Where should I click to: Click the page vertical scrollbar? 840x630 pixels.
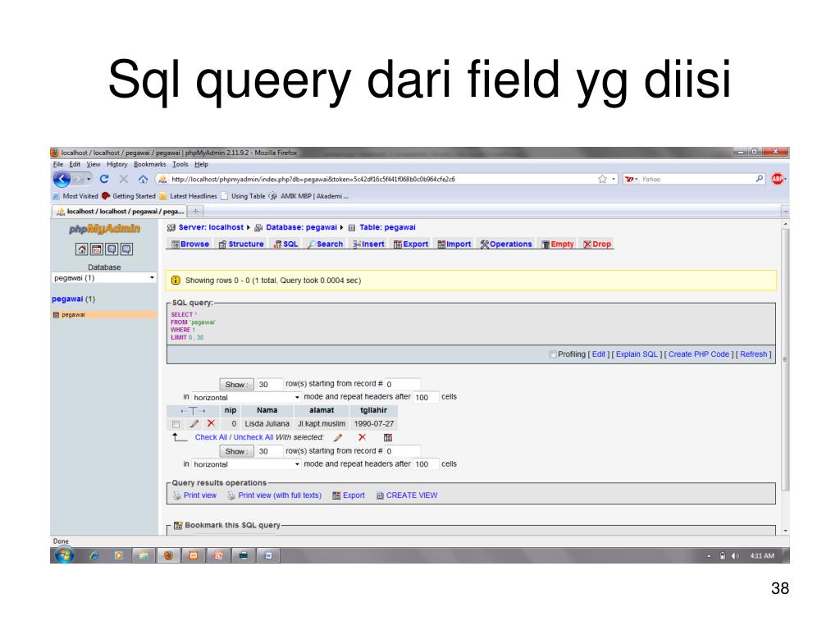pyautogui.click(x=785, y=359)
